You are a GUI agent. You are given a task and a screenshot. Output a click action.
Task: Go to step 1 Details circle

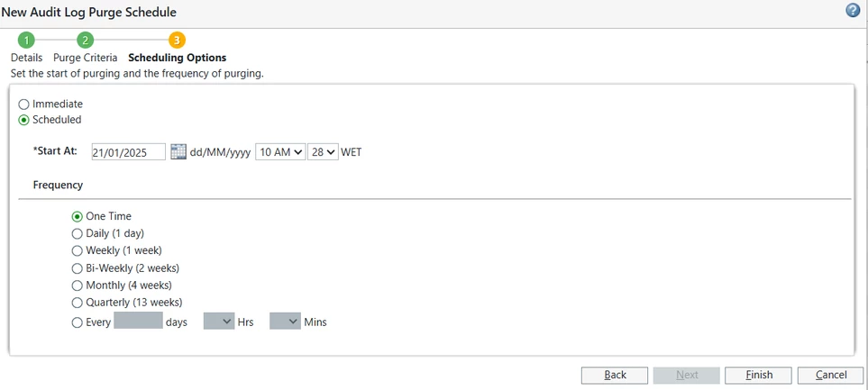pyautogui.click(x=26, y=40)
